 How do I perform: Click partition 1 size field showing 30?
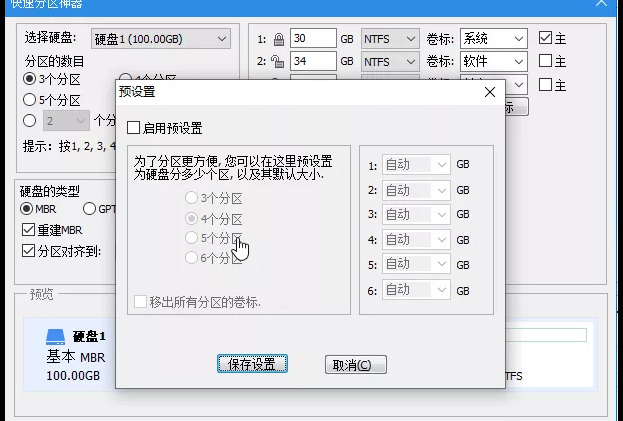313,39
